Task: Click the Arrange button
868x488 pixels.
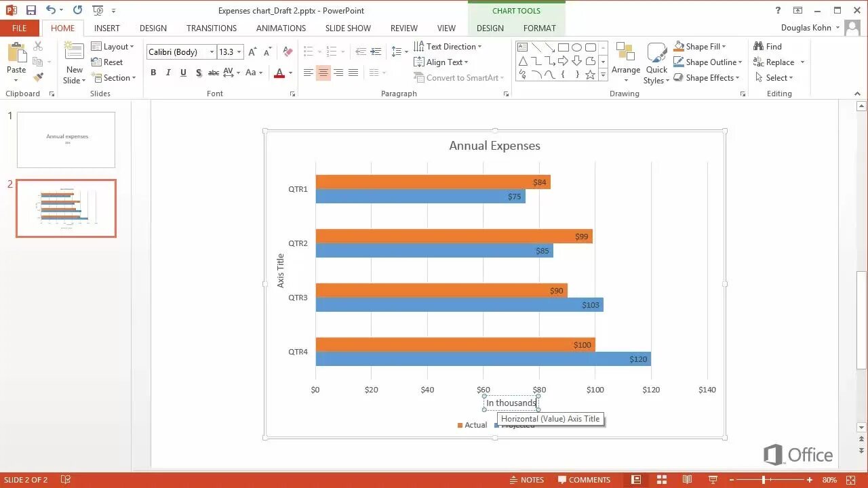Action: pos(626,61)
